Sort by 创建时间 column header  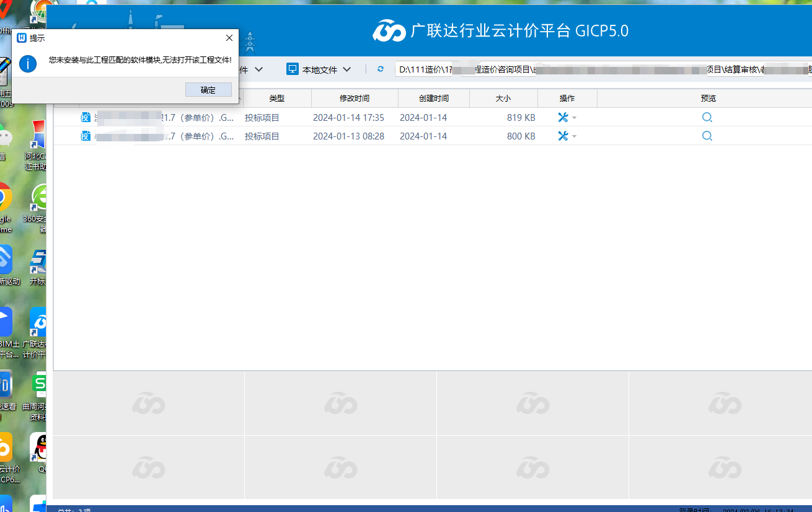click(434, 98)
